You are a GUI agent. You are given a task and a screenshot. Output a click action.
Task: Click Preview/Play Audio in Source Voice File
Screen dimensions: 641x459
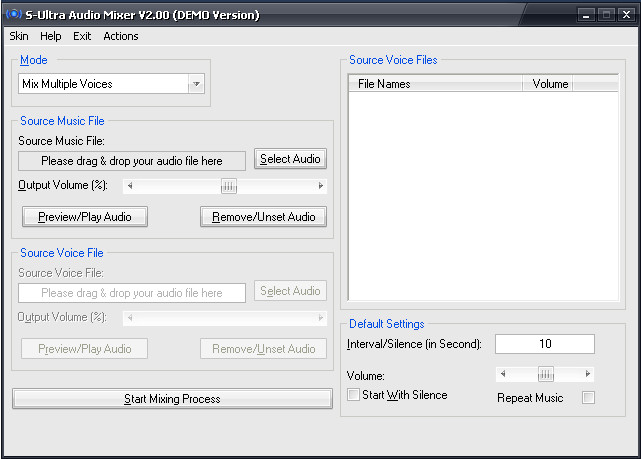(85, 349)
